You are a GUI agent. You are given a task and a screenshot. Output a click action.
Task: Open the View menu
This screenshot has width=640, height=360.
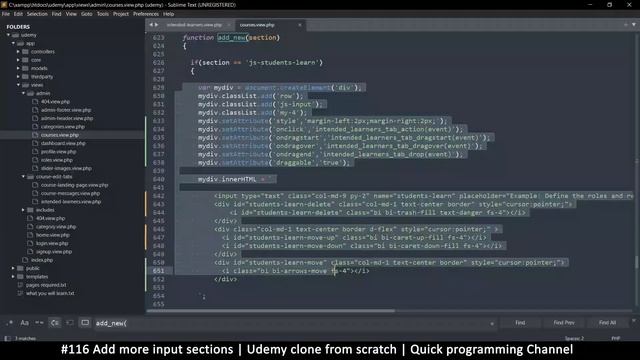71,14
